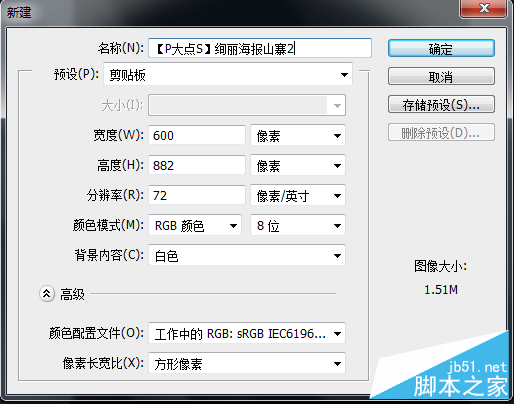This screenshot has width=514, height=404.
Task: Click the 分辨率 resolution field showing 72
Action: pyautogui.click(x=197, y=195)
